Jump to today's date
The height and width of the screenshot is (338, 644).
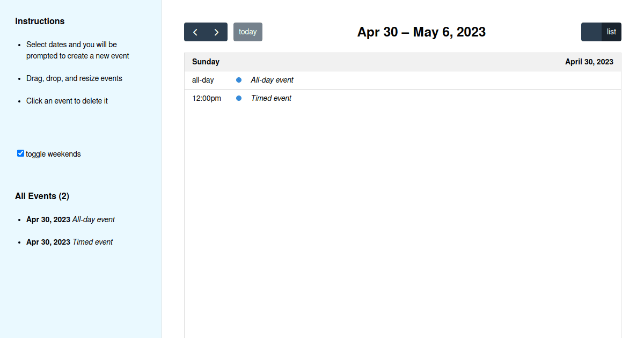pos(247,32)
